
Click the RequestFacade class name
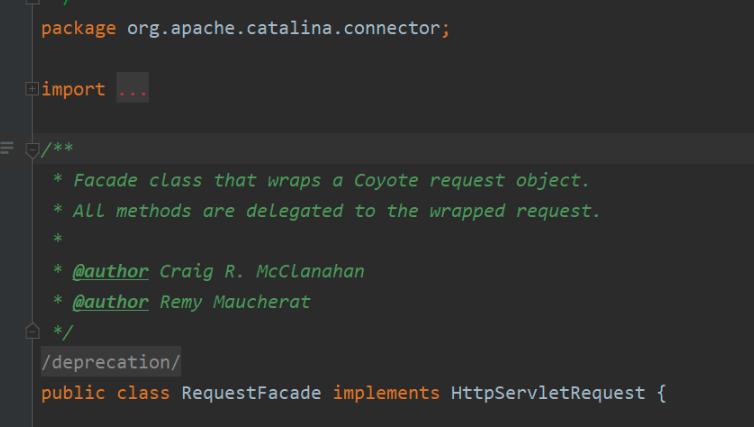[251, 392]
